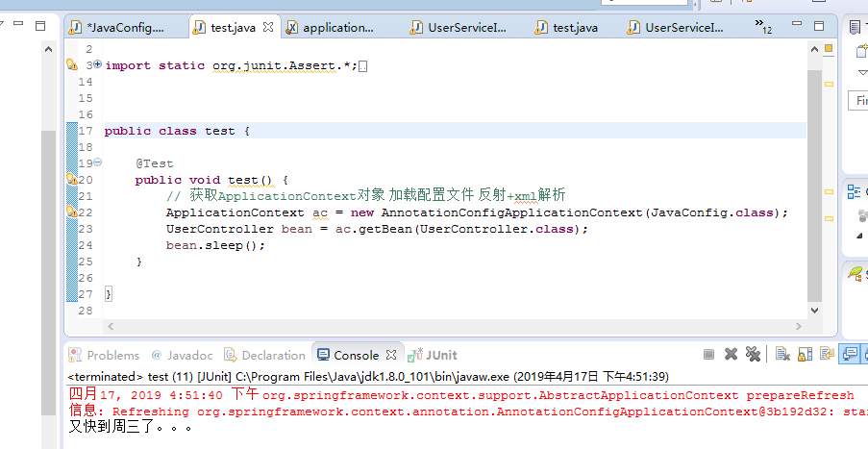Click the left panel scroll up arrow
Screen dimensions: 868x449
pos(49,49)
